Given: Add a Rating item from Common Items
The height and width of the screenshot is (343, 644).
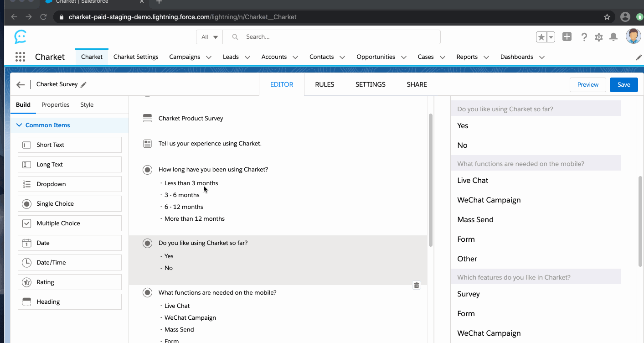Looking at the screenshot, I should (x=70, y=282).
